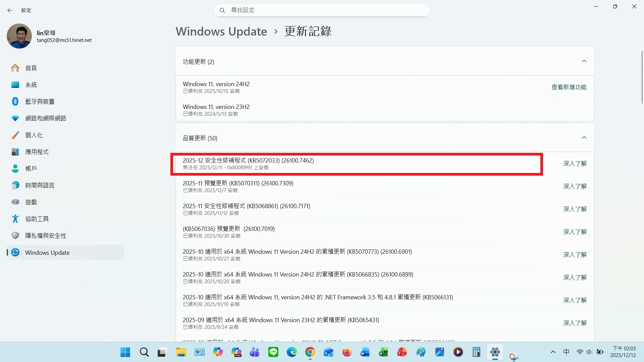Viewport: 644px width, 362px height.
Task: Expand hidden system tray icons
Action: tap(553, 352)
